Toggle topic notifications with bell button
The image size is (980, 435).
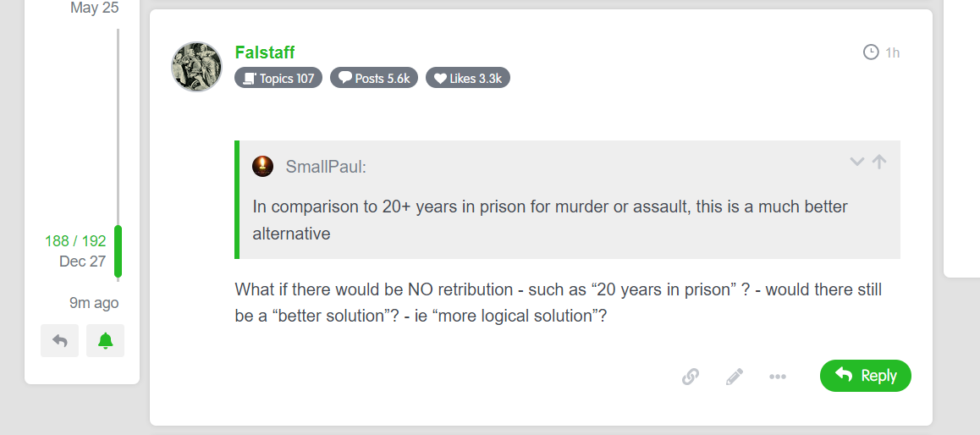(x=105, y=340)
